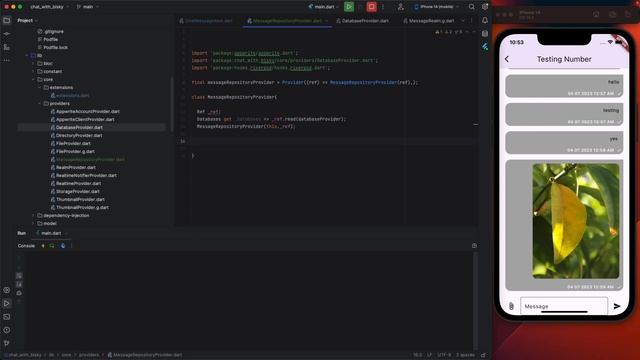The height and width of the screenshot is (360, 640).
Task: Open the Terminal tool window icon
Action: (x=7, y=317)
